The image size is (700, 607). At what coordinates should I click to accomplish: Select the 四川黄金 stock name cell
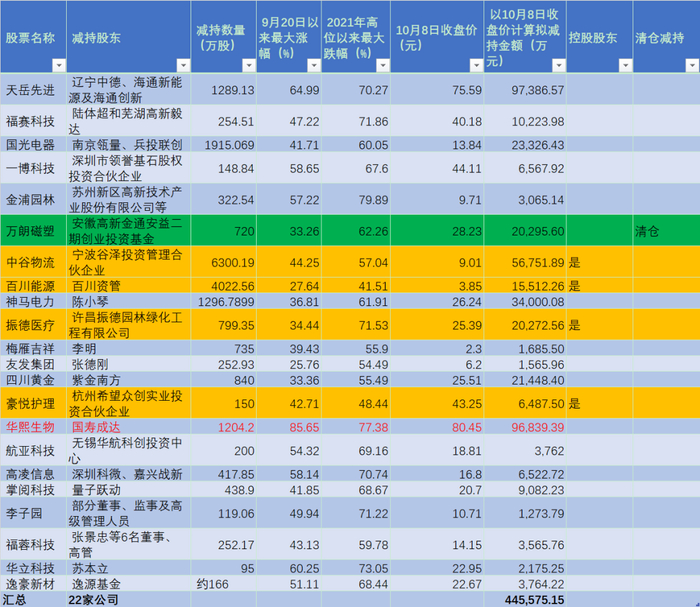click(x=33, y=380)
